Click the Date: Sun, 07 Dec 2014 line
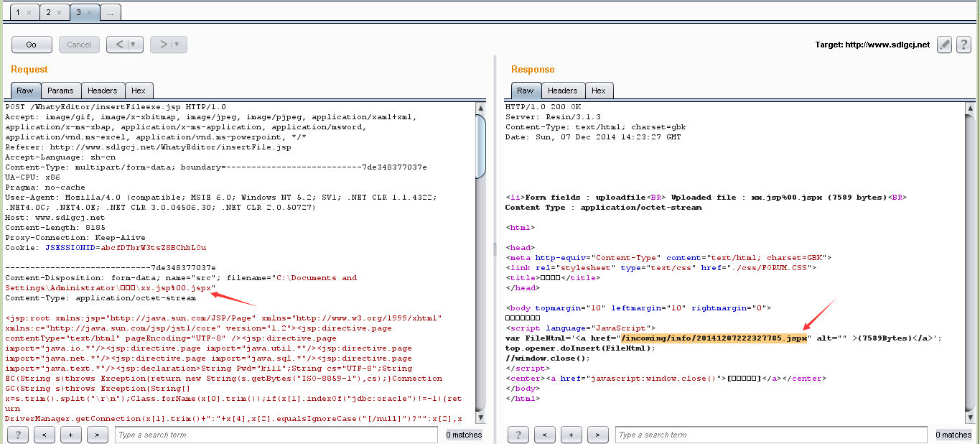The image size is (980, 444). point(593,137)
